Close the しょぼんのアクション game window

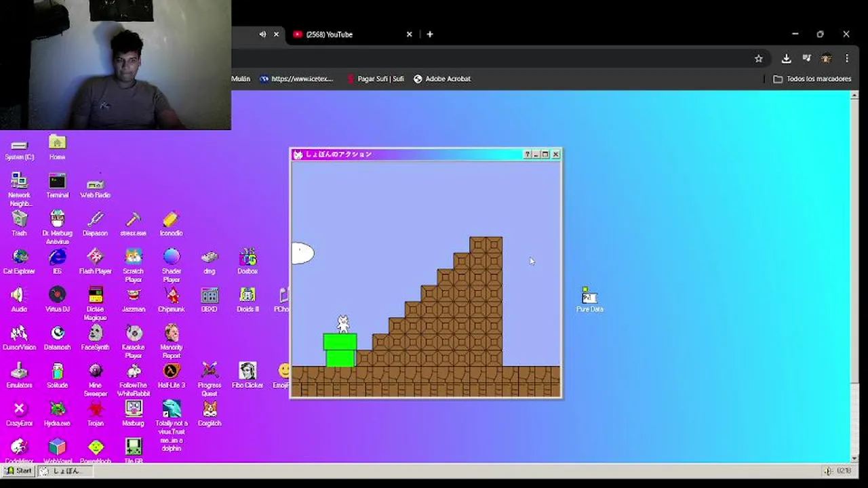point(555,155)
